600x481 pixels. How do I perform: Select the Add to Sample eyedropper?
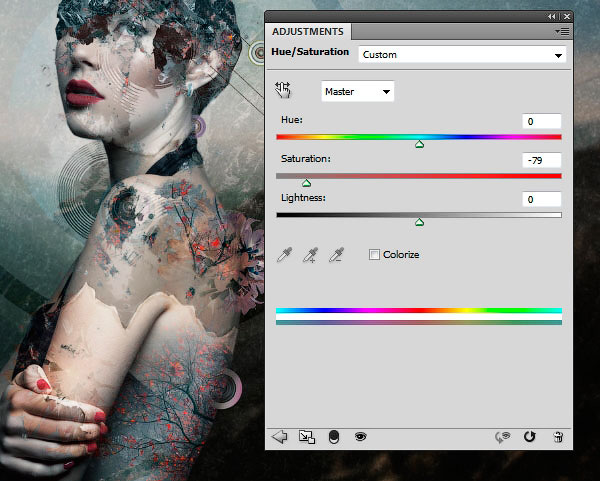click(x=310, y=254)
